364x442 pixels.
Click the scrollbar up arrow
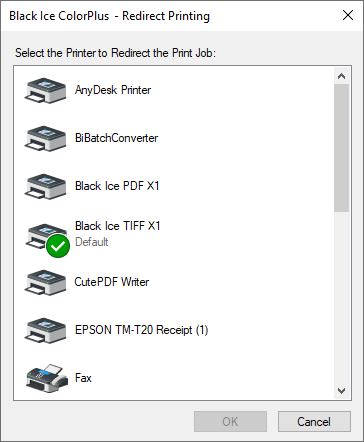coord(341,76)
